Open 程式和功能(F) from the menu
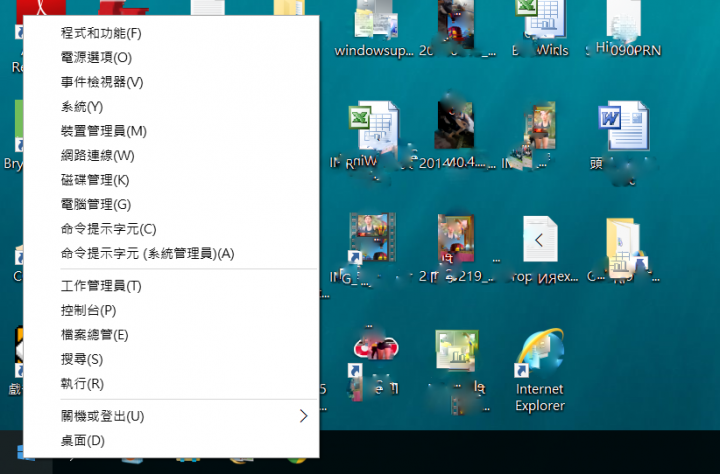Viewport: 720px width, 474px height. 171,33
